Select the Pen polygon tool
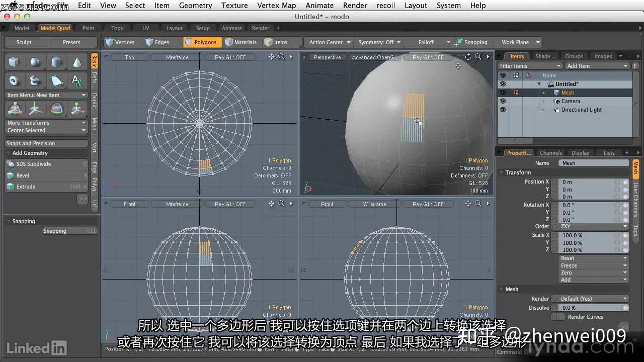This screenshot has width=644, height=362. pos(56,80)
